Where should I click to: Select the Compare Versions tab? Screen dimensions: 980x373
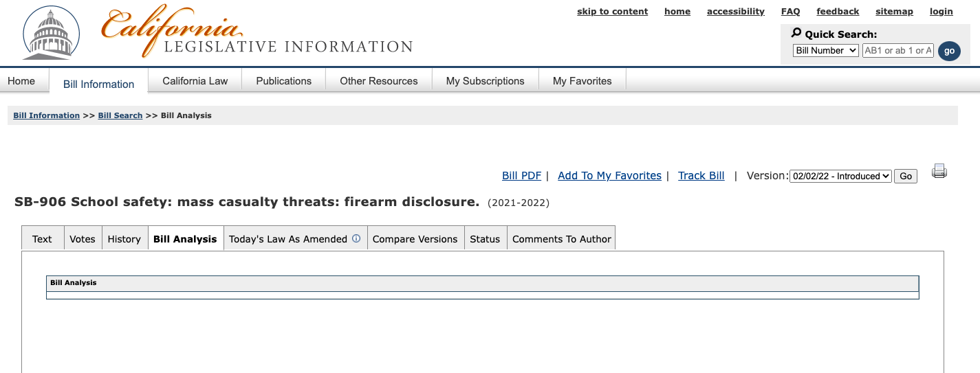(x=415, y=239)
